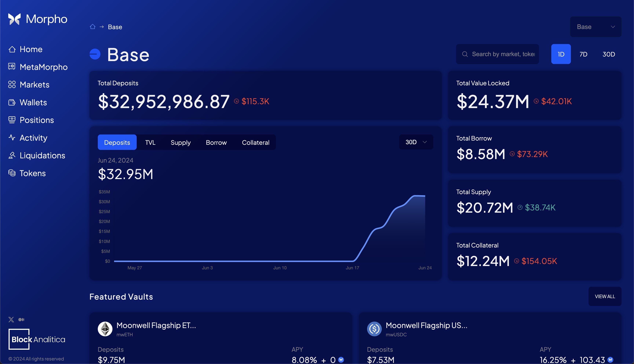Click the Activity pulse icon
Screen dimensions: 634x364
coord(12,137)
